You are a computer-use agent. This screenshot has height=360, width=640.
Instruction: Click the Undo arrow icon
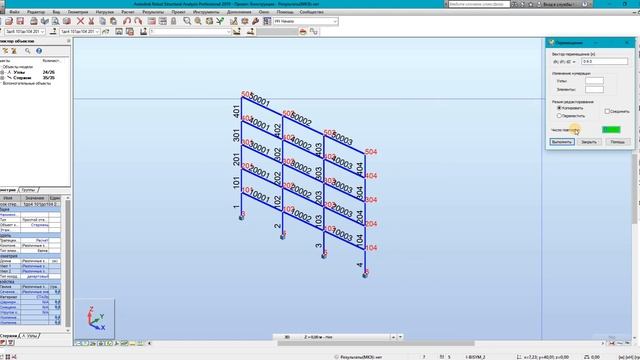[127, 21]
